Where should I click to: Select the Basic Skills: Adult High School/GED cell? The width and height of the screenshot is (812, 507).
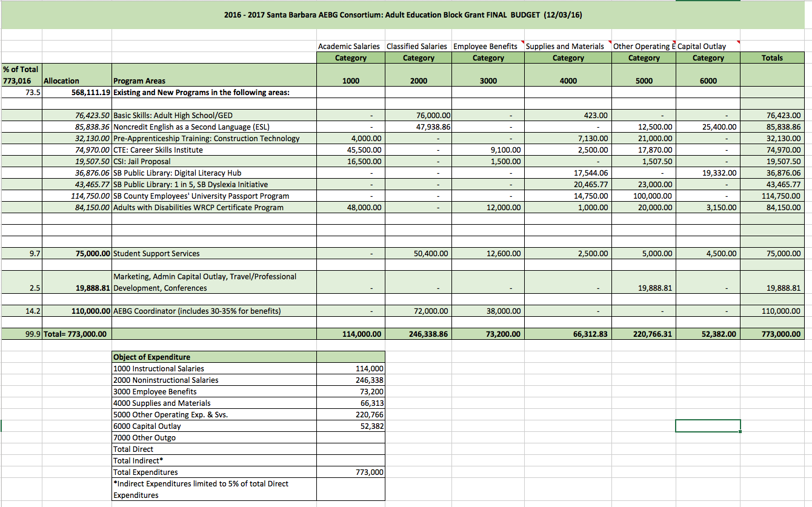[x=173, y=115]
